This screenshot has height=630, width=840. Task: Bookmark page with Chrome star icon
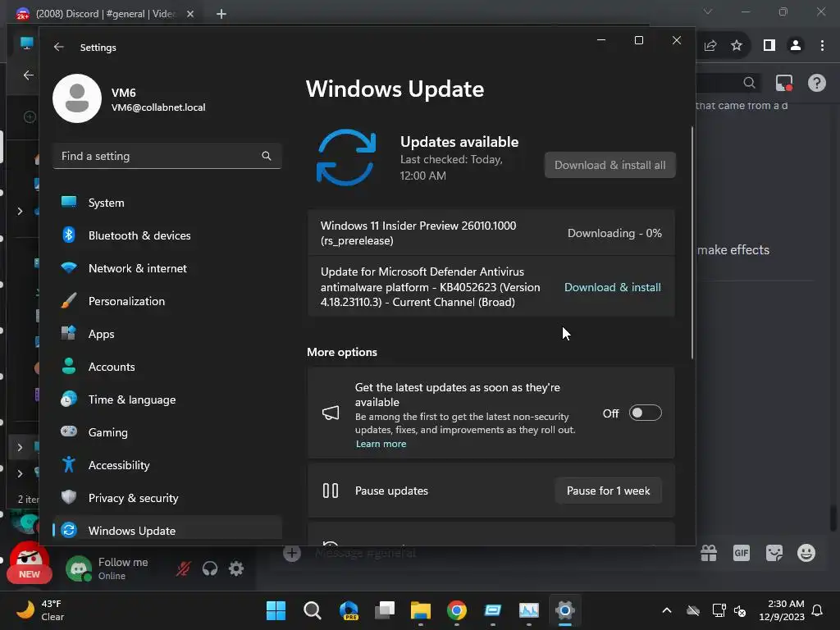click(737, 46)
